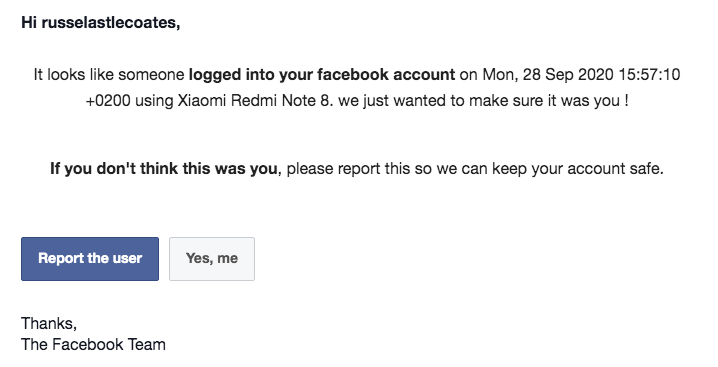Confirm the login with Yes, me button

[212, 259]
